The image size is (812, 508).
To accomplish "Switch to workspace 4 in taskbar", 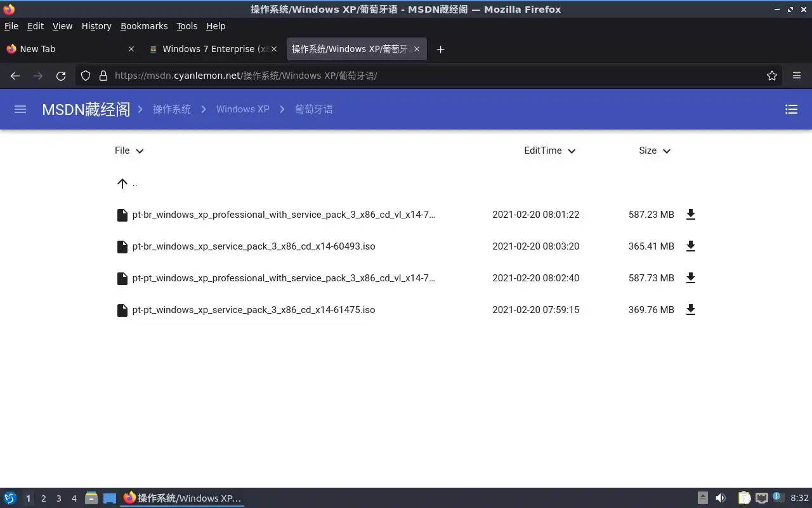I will click(x=74, y=498).
